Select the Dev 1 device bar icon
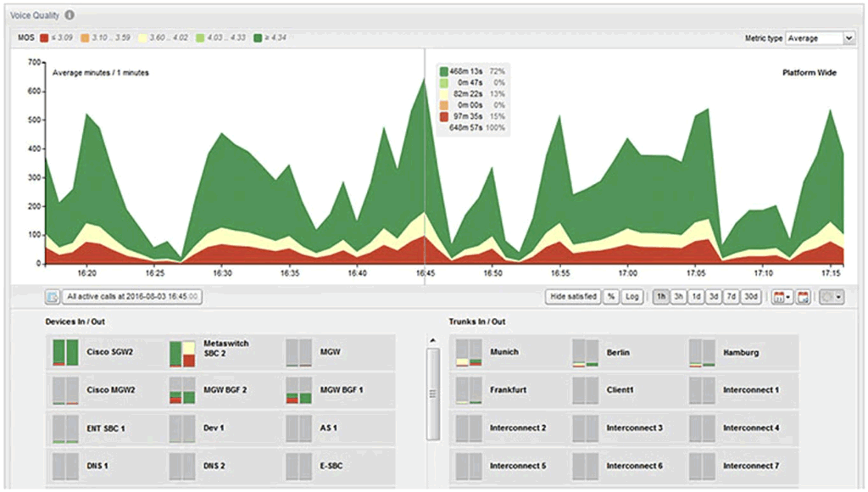The image size is (868, 492). [x=182, y=429]
